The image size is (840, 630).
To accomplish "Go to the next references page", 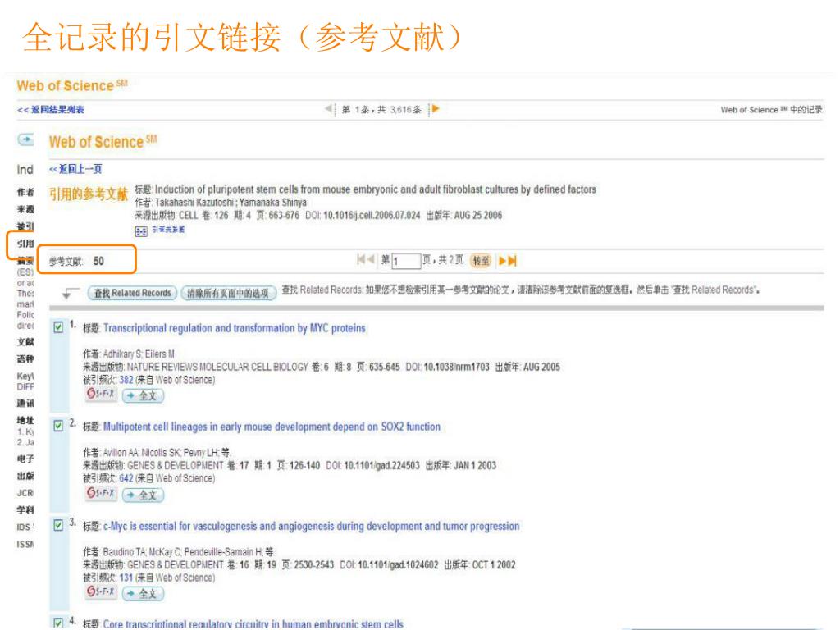I will [x=503, y=261].
